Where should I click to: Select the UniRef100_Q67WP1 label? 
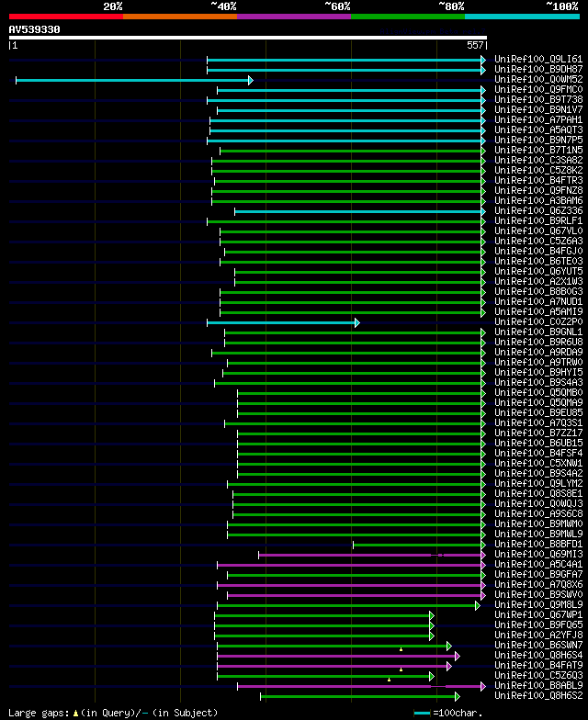[538, 615]
